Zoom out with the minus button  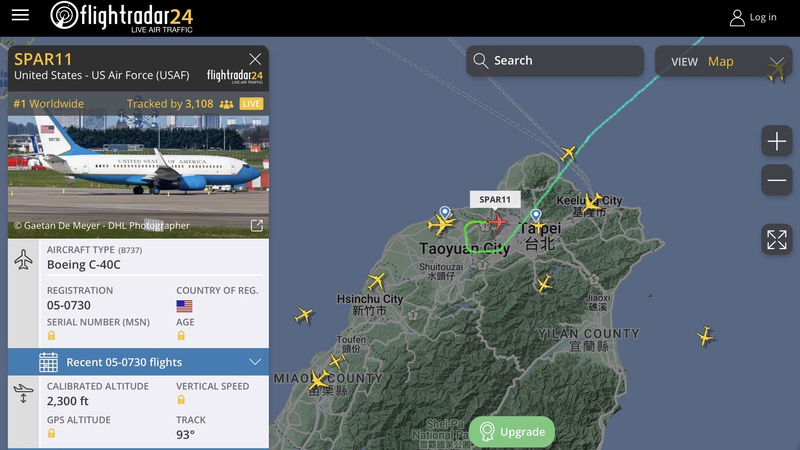click(x=777, y=180)
